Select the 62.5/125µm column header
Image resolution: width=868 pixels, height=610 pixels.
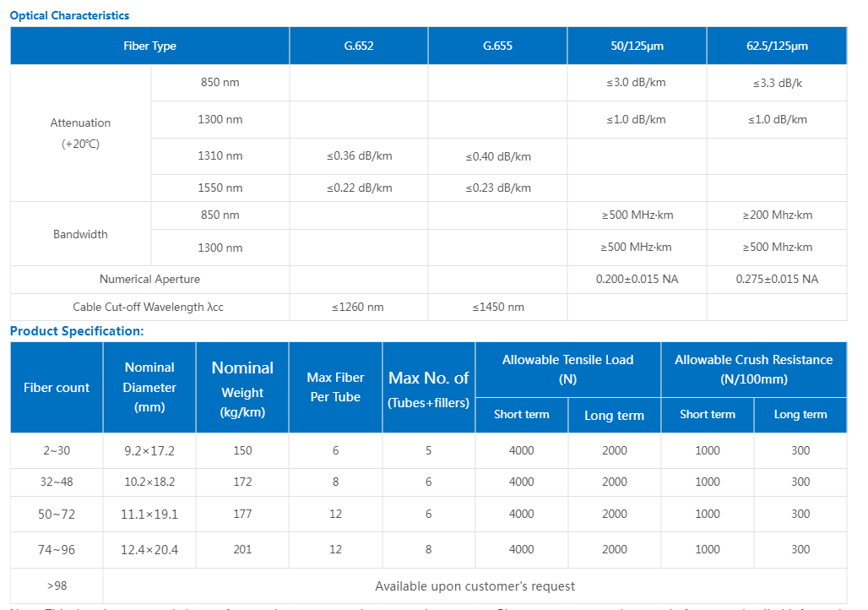(777, 46)
